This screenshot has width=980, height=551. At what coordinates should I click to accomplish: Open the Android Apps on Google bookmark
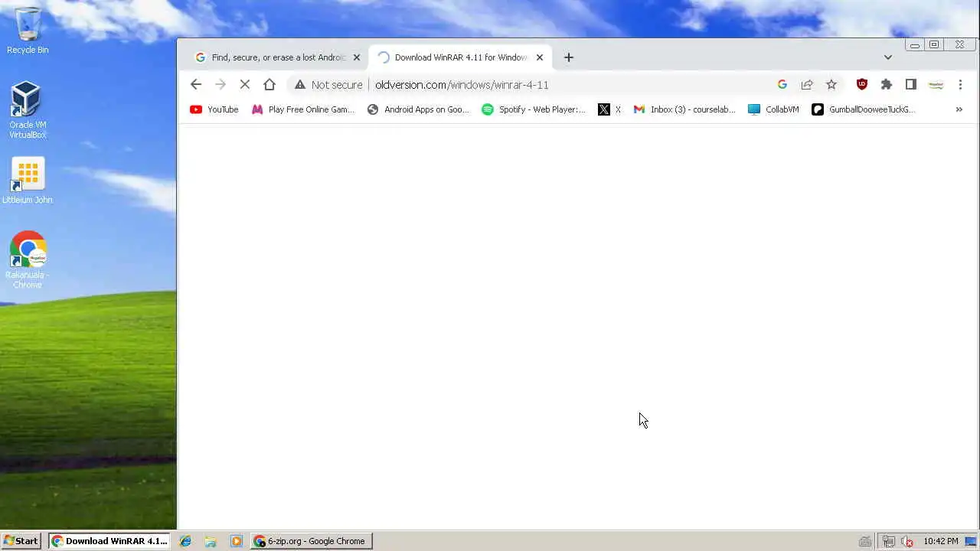pos(418,109)
